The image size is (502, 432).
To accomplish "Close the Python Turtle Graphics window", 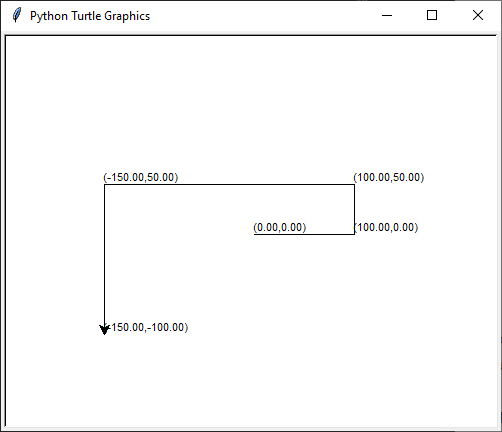I will point(478,15).
